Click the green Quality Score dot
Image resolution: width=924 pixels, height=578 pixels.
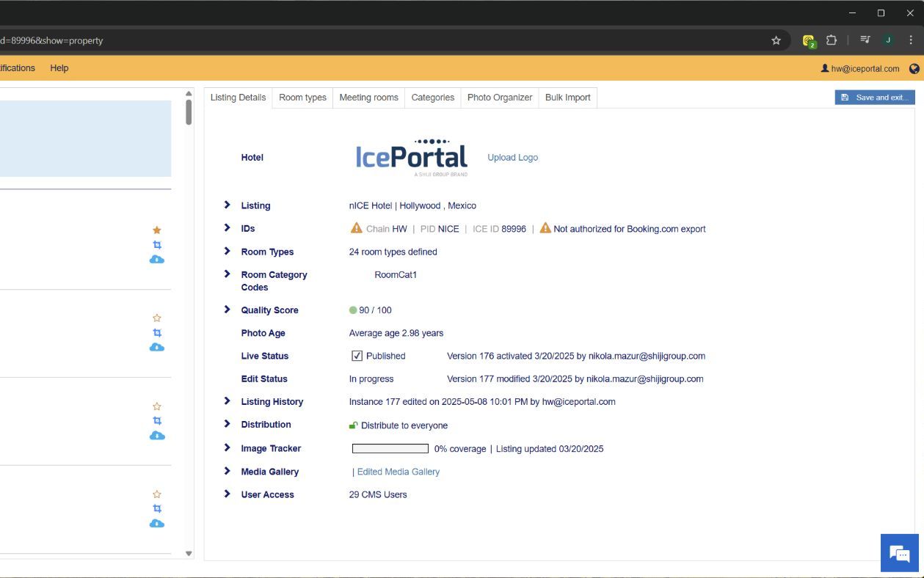(x=353, y=310)
